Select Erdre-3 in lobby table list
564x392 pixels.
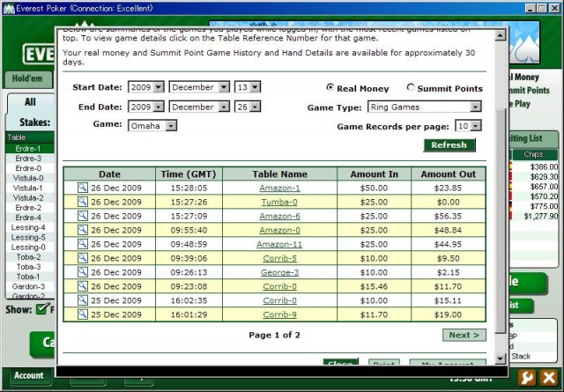(x=28, y=159)
